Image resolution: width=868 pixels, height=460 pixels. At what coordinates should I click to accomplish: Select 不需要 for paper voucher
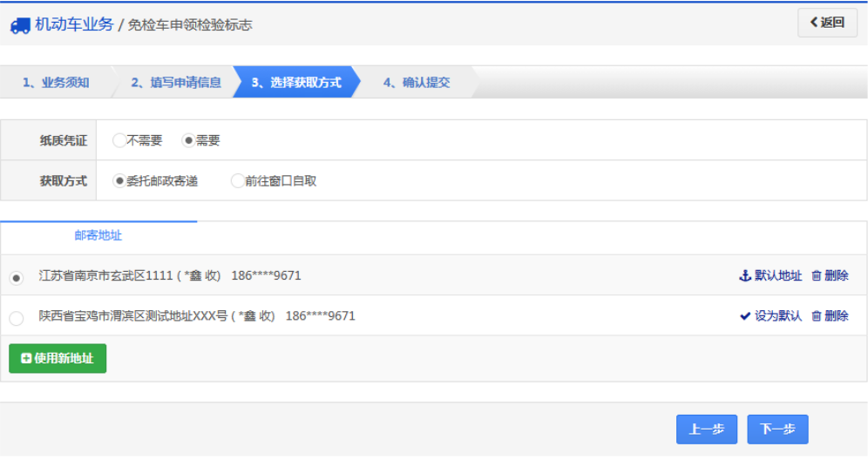coord(119,140)
